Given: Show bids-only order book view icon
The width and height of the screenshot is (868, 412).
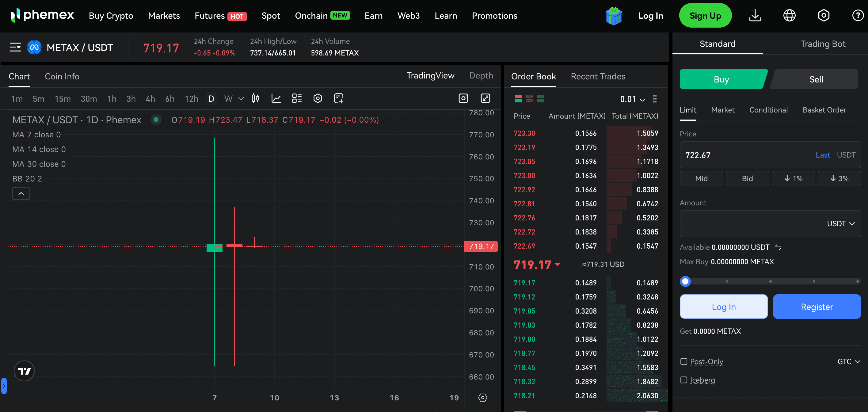Looking at the screenshot, I should pos(540,99).
